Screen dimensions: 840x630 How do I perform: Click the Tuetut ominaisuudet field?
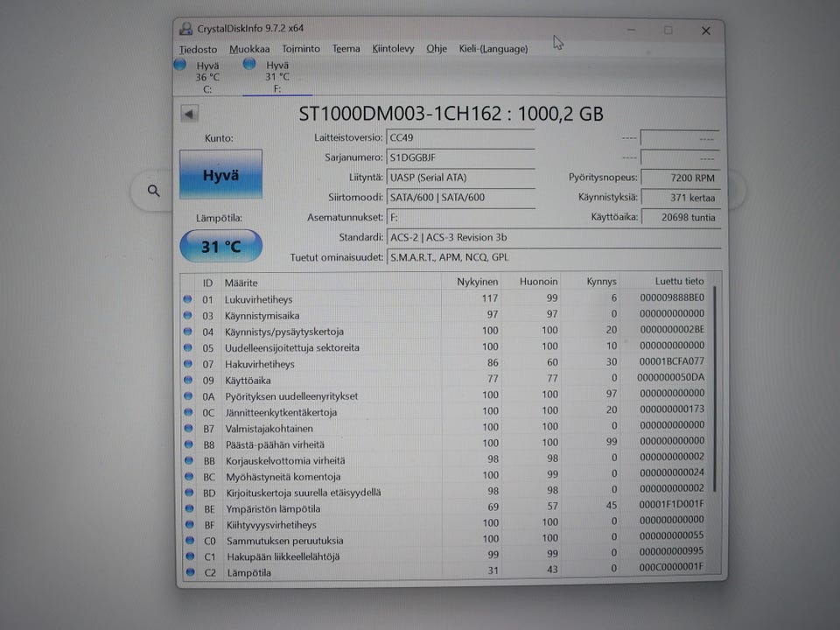point(553,257)
